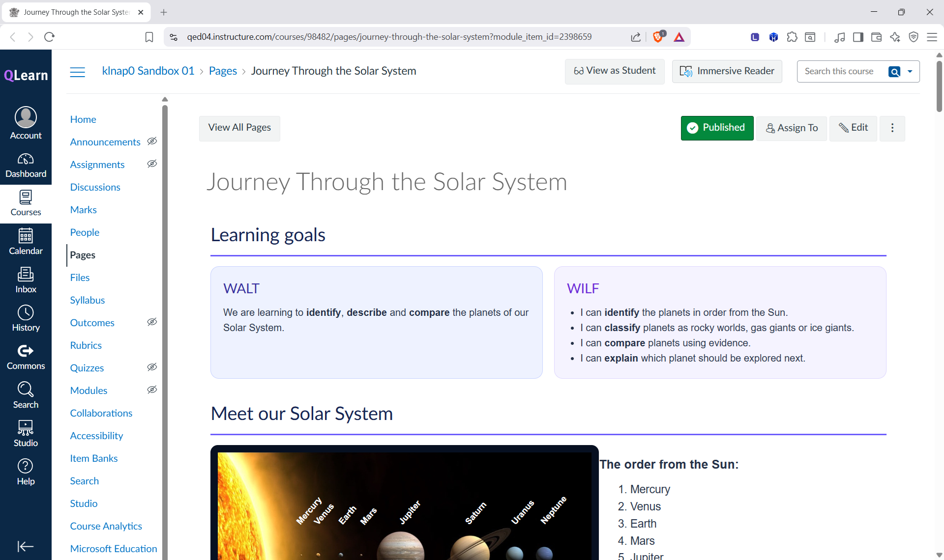
Task: Open the browser extensions puzzle icon
Action: [x=792, y=37]
